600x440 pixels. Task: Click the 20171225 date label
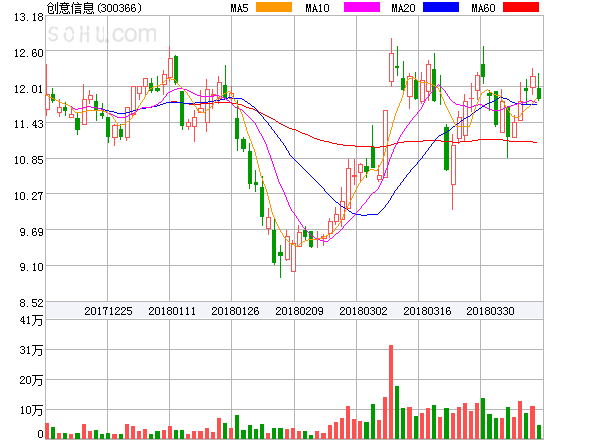[108, 311]
